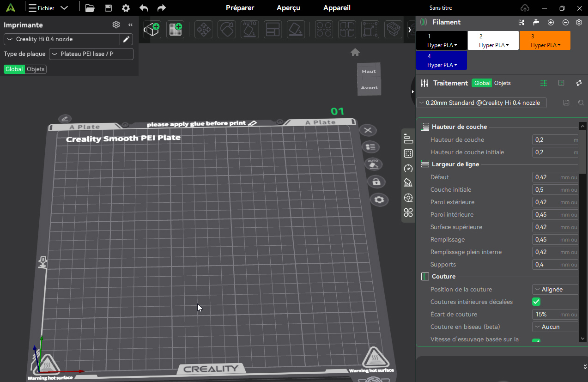Open the Appareil tab

pos(337,8)
